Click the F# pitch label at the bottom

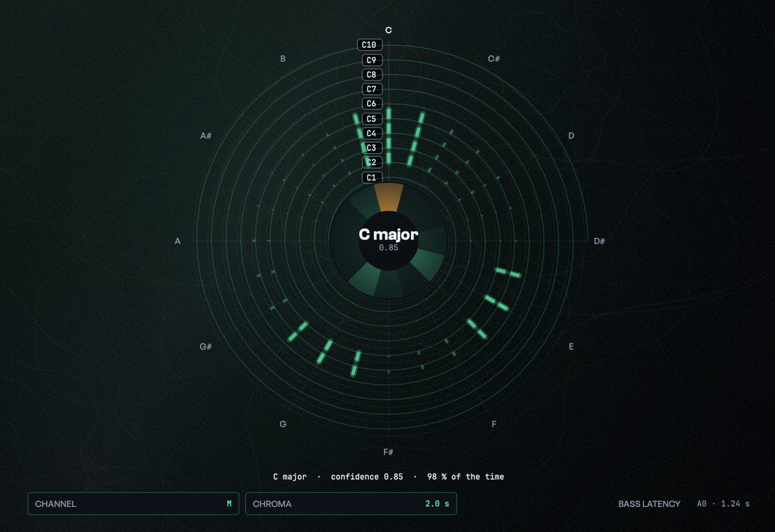click(388, 452)
